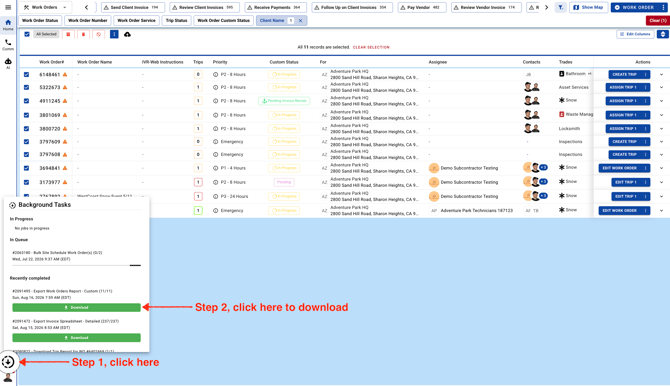Open the user profile avatar
This screenshot has height=386, width=670.
tap(8, 378)
